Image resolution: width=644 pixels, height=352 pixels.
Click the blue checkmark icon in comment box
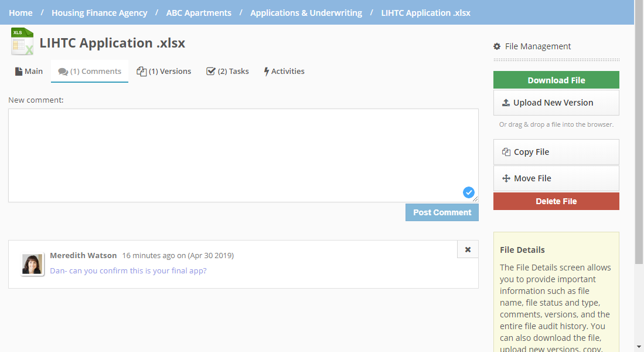click(469, 192)
